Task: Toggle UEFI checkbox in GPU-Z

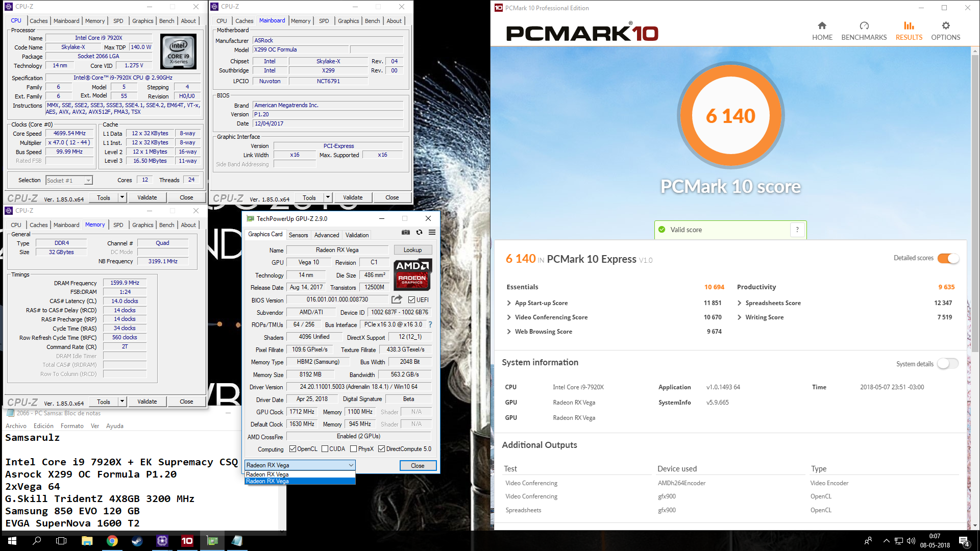Action: click(x=411, y=300)
